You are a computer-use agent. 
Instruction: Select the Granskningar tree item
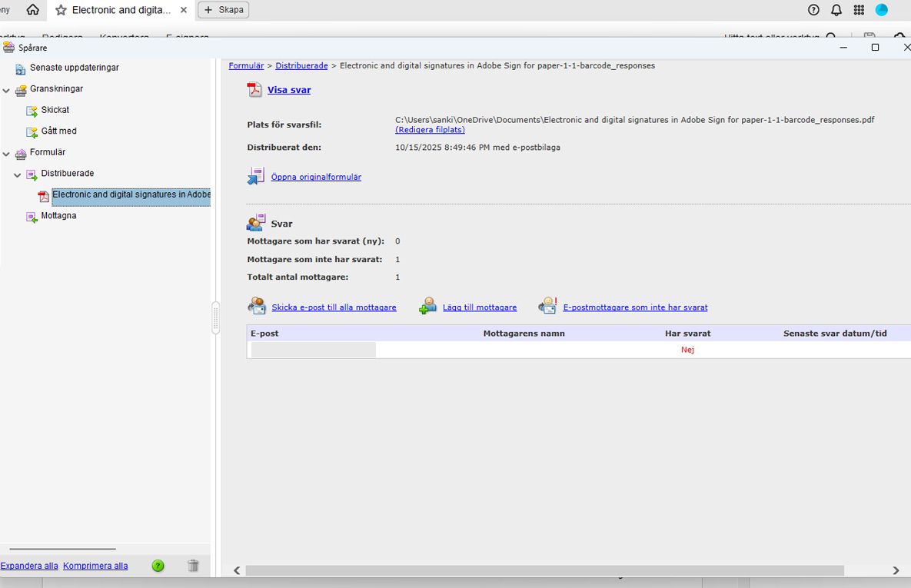click(56, 88)
